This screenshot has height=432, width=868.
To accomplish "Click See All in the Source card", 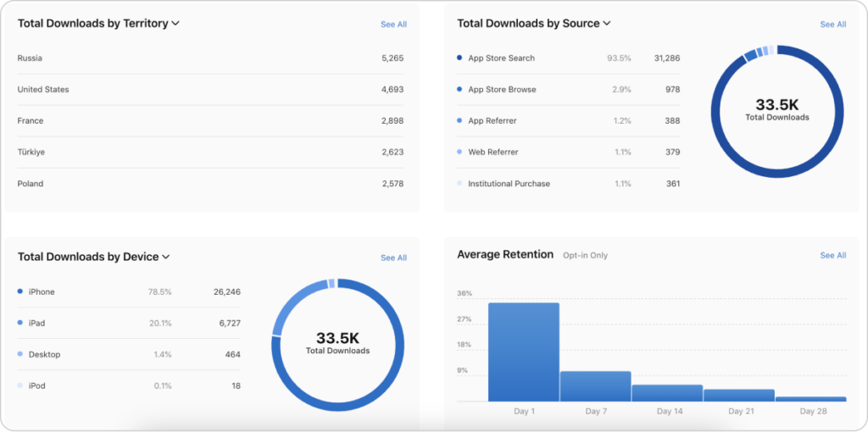I will click(833, 25).
